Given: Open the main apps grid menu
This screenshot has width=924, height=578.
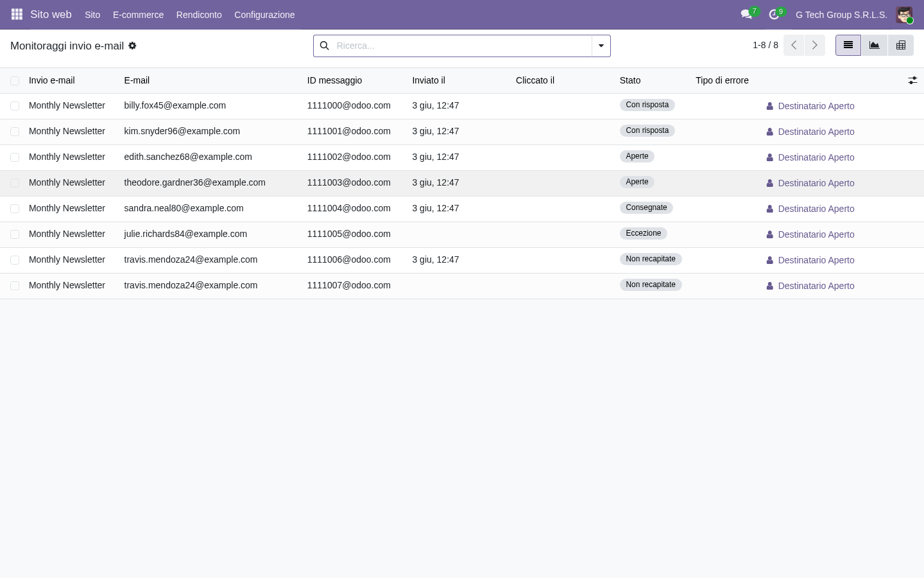Looking at the screenshot, I should pyautogui.click(x=17, y=14).
